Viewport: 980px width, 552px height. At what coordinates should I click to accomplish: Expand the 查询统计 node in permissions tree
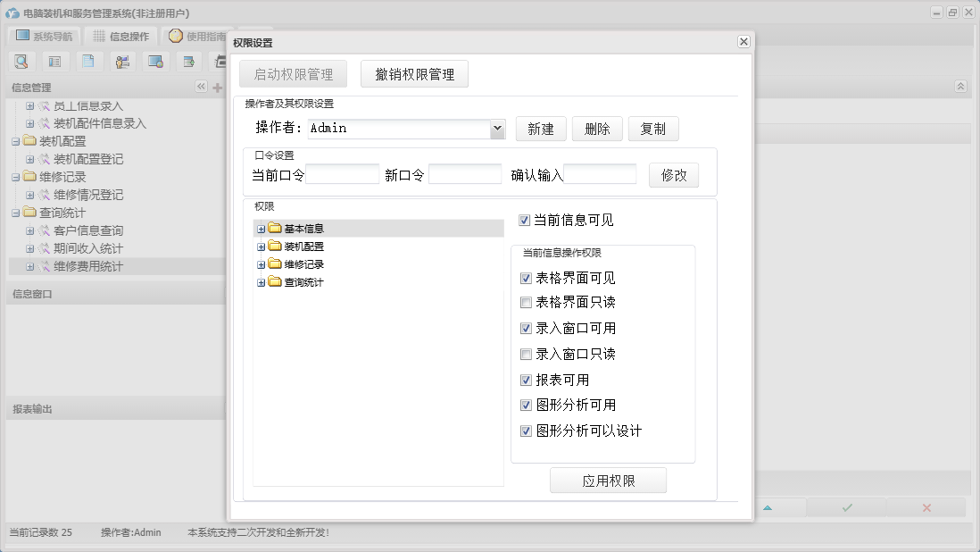[x=262, y=283]
